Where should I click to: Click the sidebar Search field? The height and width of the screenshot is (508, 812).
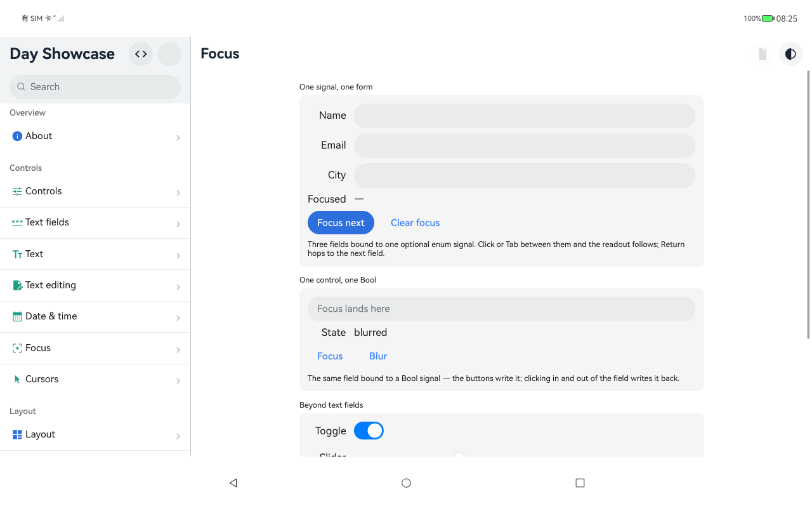pyautogui.click(x=95, y=87)
